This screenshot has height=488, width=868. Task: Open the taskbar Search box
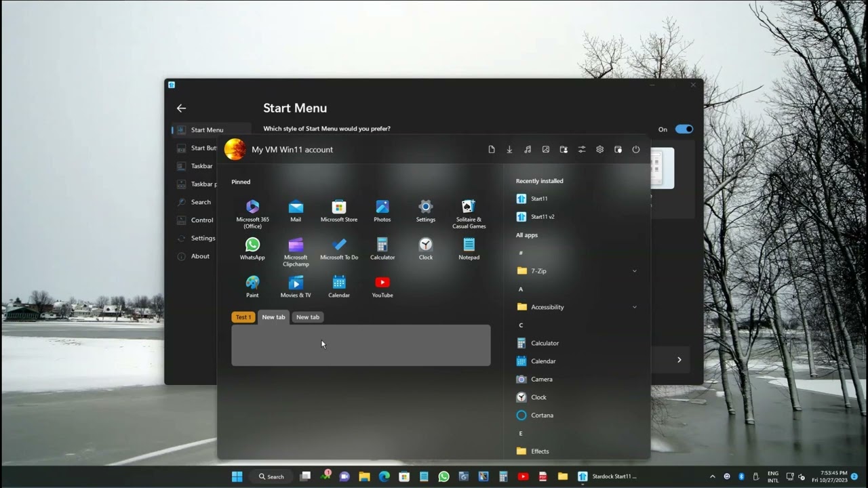272,476
